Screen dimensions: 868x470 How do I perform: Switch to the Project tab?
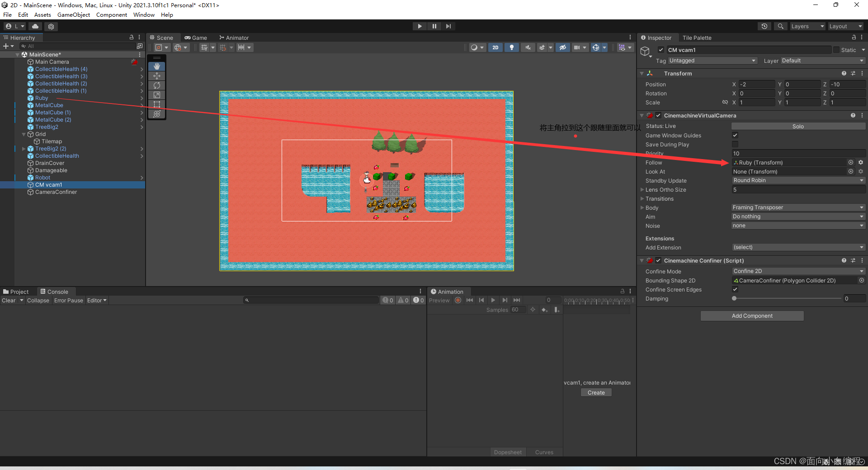pos(16,291)
